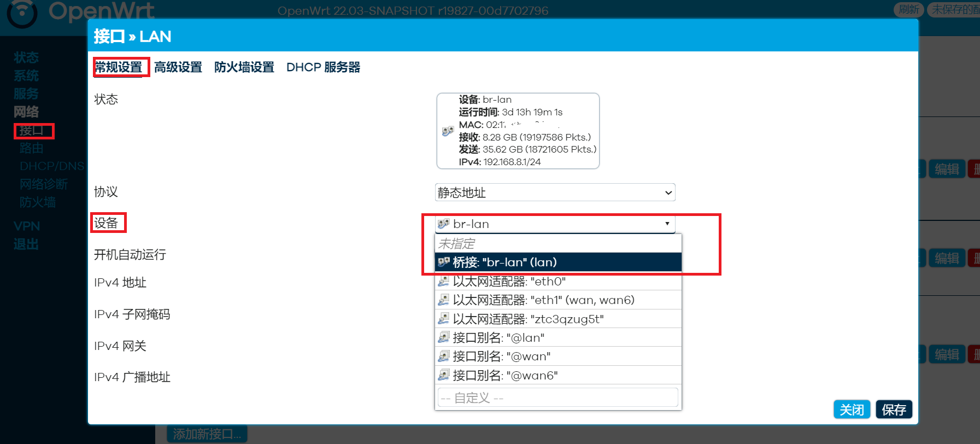Image resolution: width=980 pixels, height=444 pixels.
Task: Click the second 编辑 button behind dialog
Action: (x=947, y=258)
